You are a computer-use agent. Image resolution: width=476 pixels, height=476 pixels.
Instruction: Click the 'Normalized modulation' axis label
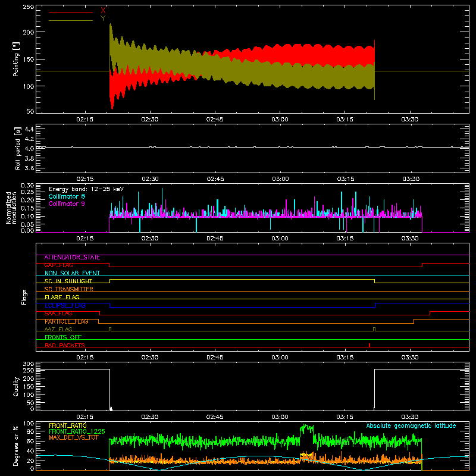11,208
